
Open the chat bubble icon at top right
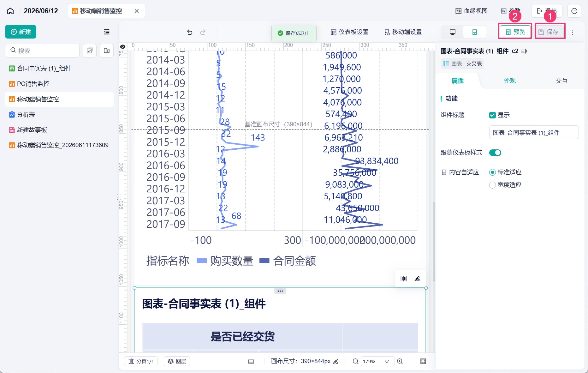coord(574,11)
